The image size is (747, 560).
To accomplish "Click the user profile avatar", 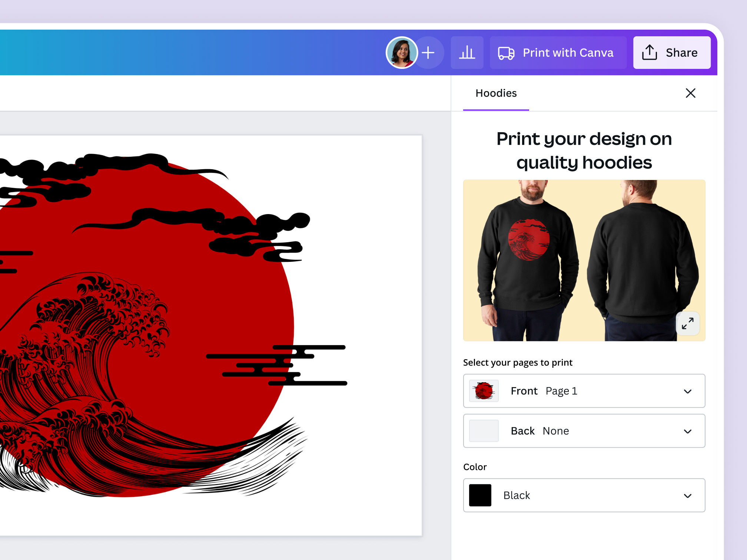I will coord(402,53).
